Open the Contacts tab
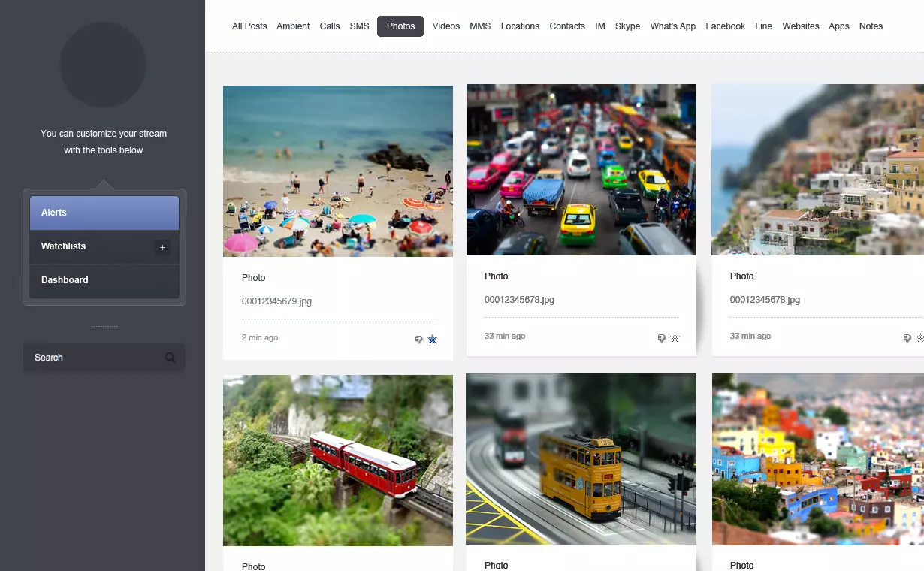This screenshot has width=924, height=571. [567, 26]
